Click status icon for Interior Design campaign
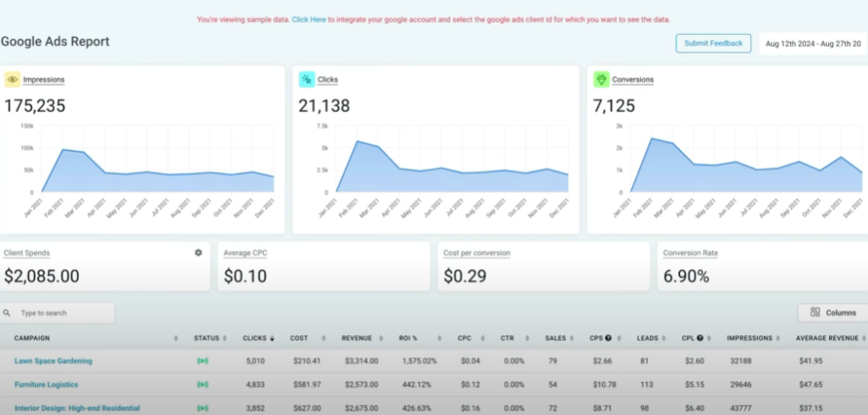 [x=203, y=408]
